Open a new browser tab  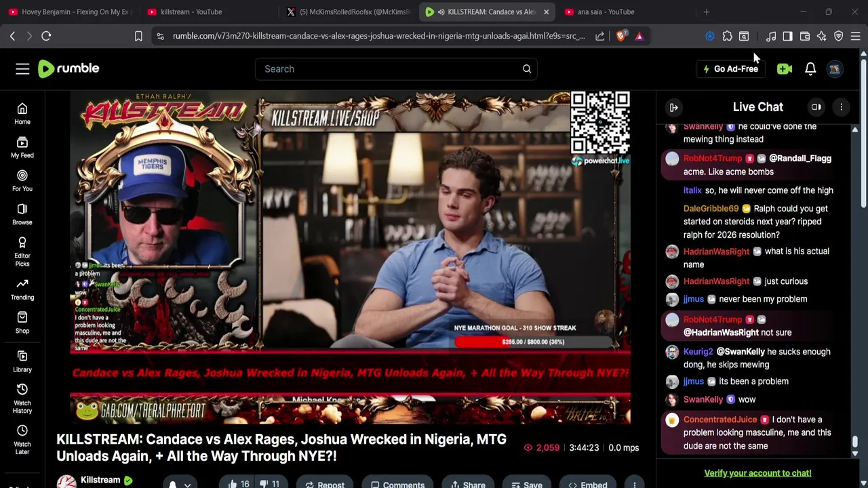click(707, 12)
